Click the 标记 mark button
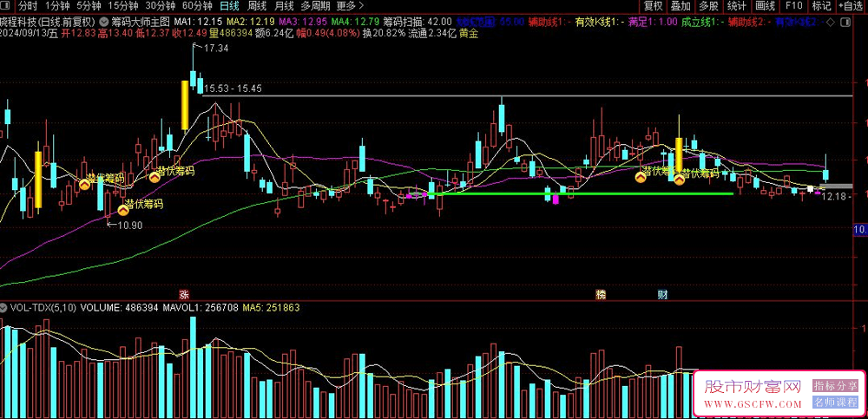The height and width of the screenshot is (419, 868). coord(821,6)
